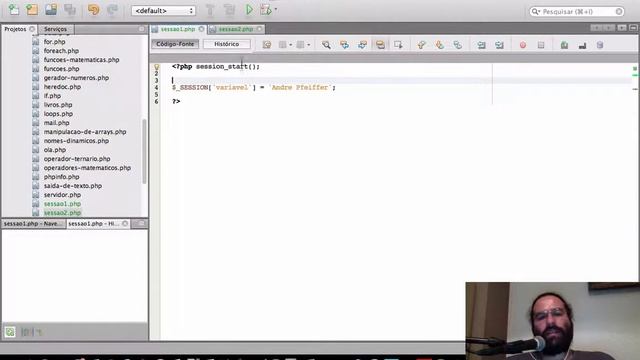Viewport: 640px width, 360px height.
Task: Select heredoc.php in file list
Action: 62,87
